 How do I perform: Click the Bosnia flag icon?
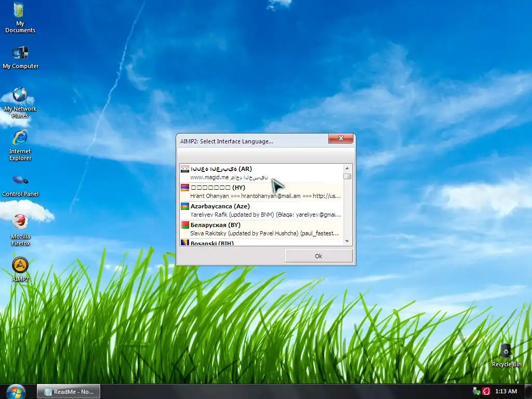coord(185,242)
